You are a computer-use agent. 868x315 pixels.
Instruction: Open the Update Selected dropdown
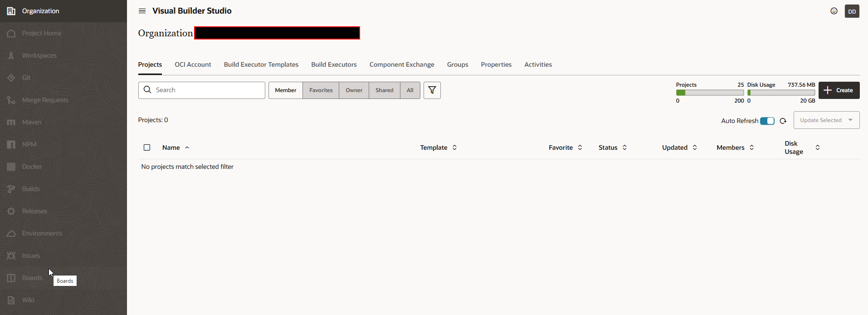[x=827, y=120]
